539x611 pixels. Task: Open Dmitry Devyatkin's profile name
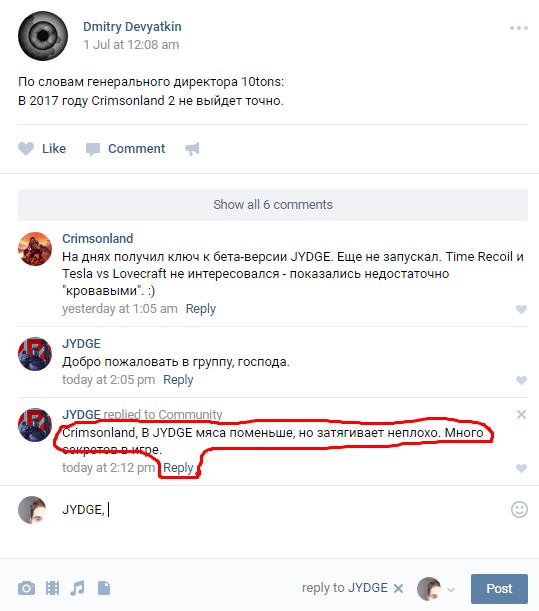click(132, 26)
